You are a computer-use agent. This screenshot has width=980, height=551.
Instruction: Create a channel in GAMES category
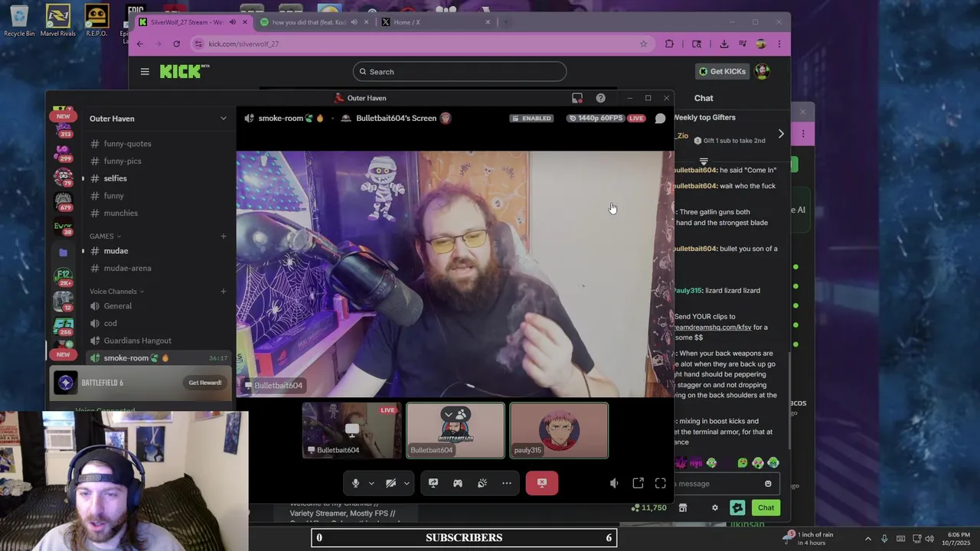(x=224, y=236)
